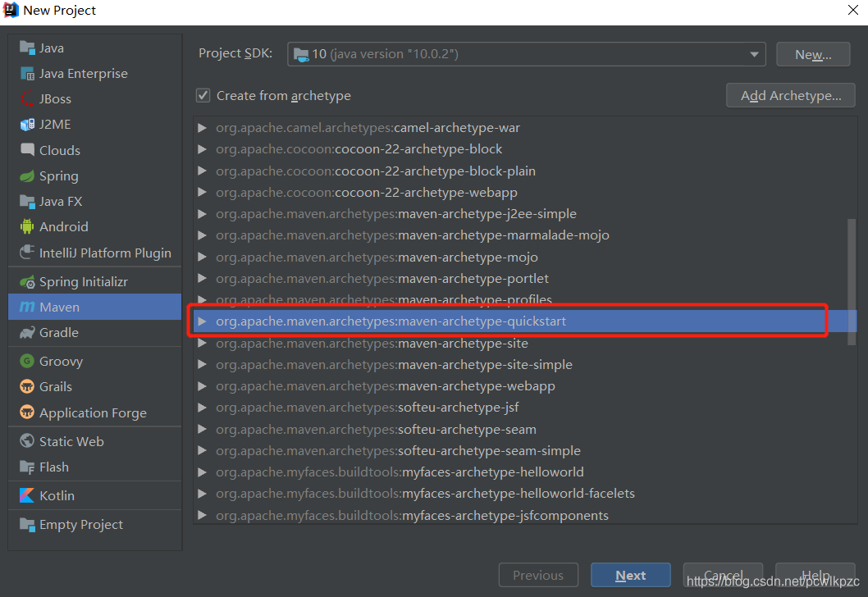
Task: Select Spring Initializr project type
Action: coord(94,281)
